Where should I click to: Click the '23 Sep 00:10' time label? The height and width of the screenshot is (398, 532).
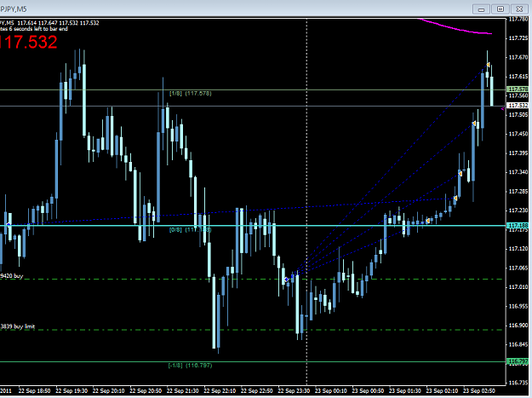click(x=331, y=391)
